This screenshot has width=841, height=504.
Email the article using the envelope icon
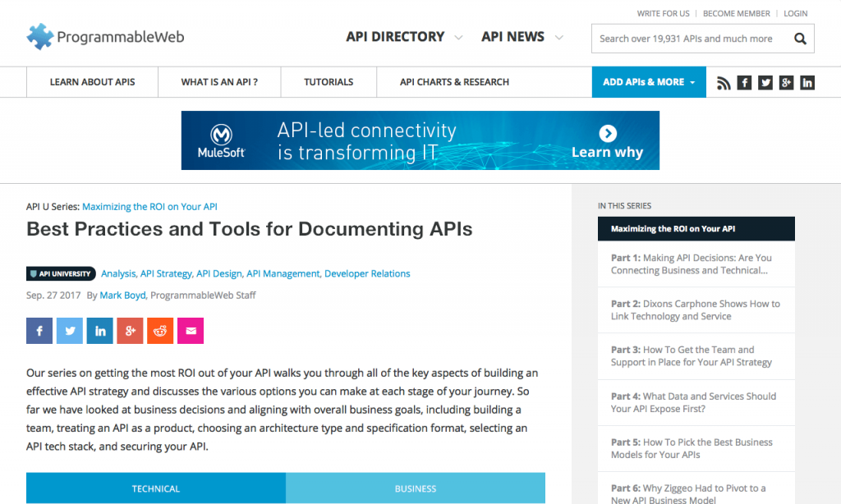pos(191,330)
